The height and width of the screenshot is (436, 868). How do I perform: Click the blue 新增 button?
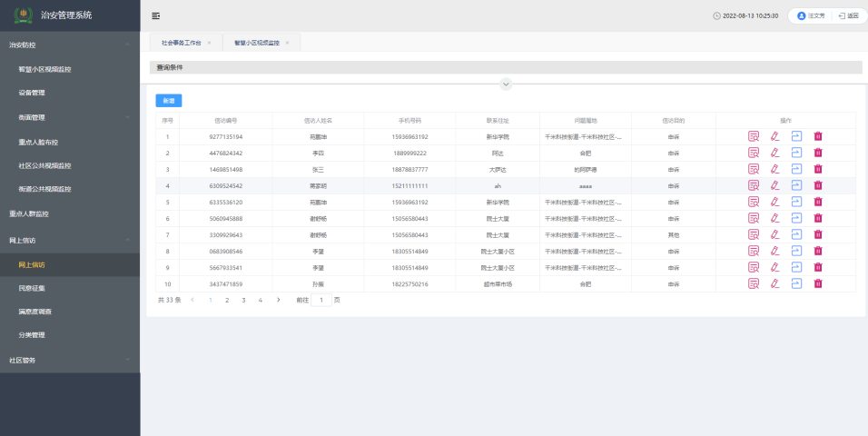pyautogui.click(x=168, y=101)
